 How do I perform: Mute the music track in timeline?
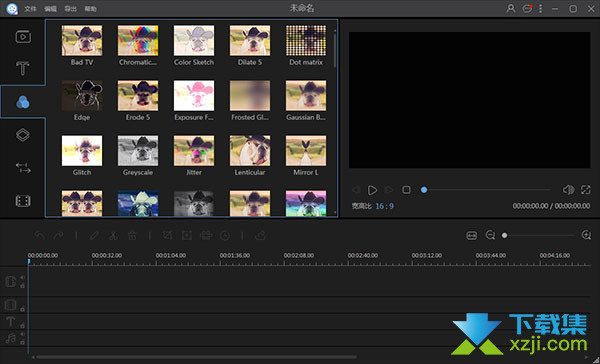[x=22, y=334]
